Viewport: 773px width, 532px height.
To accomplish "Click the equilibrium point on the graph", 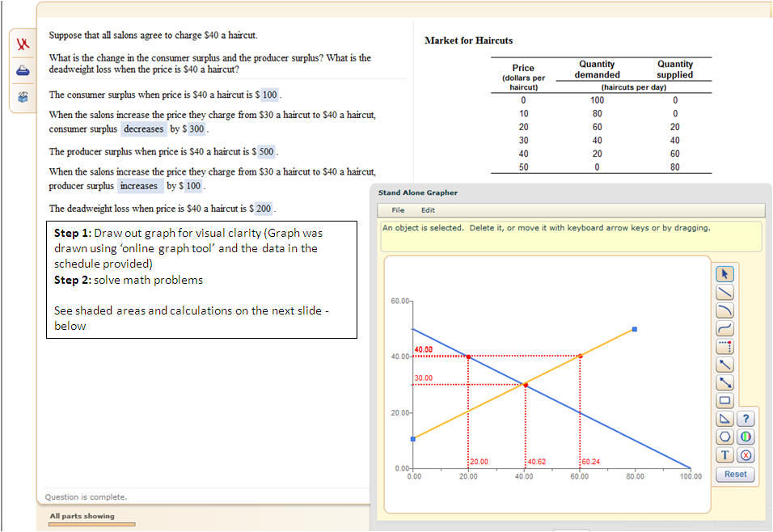I will pyautogui.click(x=525, y=385).
